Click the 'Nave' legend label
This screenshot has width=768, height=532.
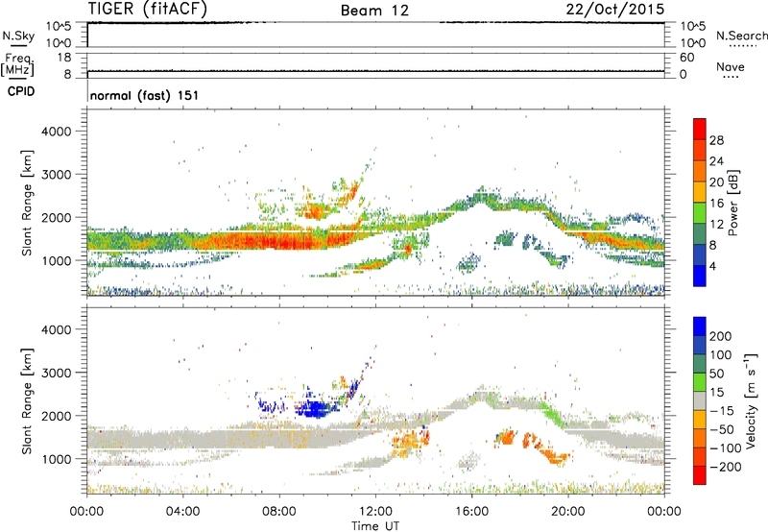[731, 66]
